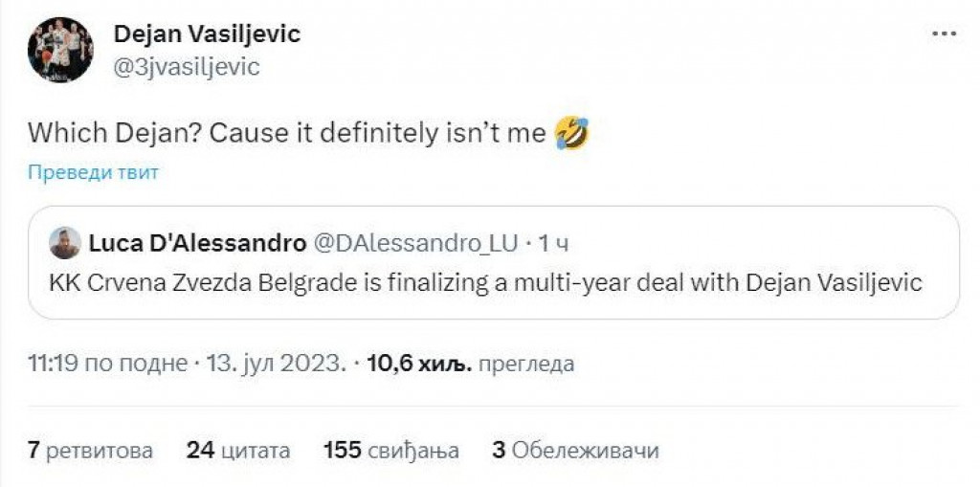Click the quoted tweet's 1 ч timestamp

click(554, 243)
